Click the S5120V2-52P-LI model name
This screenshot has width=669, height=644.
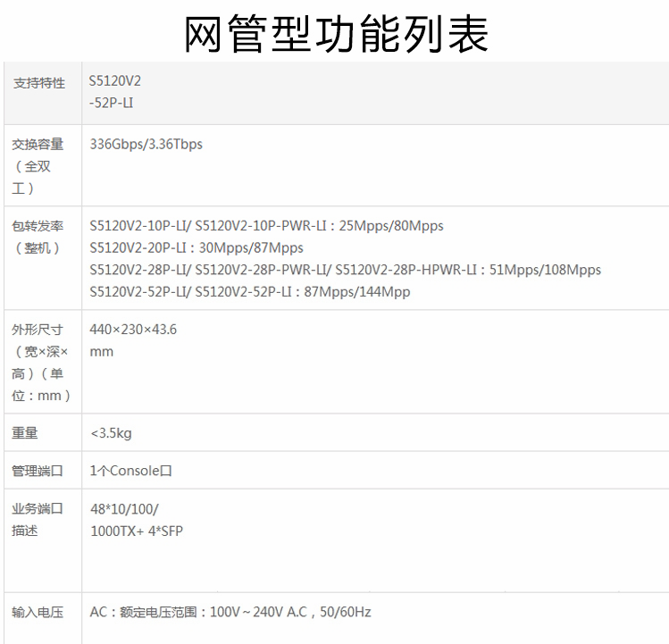pyautogui.click(x=114, y=92)
